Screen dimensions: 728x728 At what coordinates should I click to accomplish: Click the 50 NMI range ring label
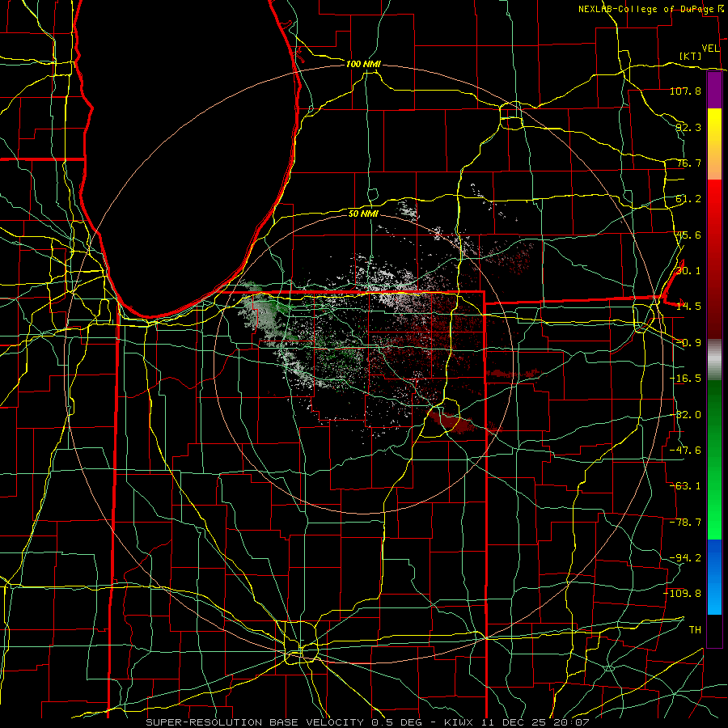[x=363, y=214]
